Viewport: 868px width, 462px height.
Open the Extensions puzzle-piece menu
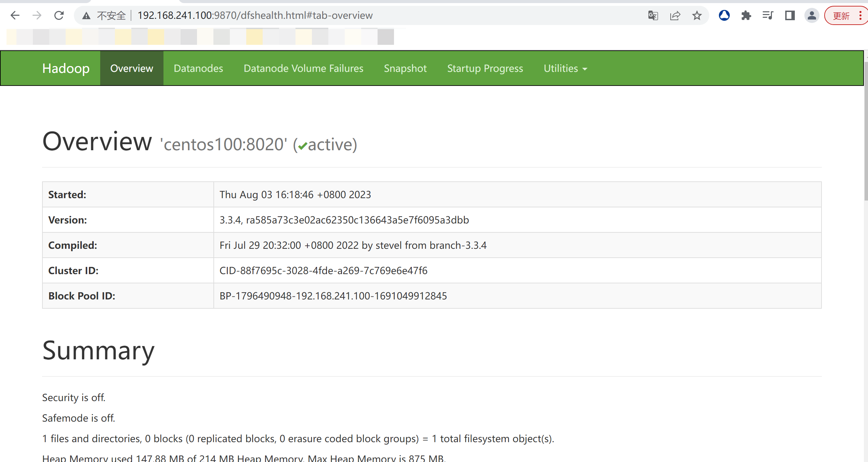click(x=746, y=15)
